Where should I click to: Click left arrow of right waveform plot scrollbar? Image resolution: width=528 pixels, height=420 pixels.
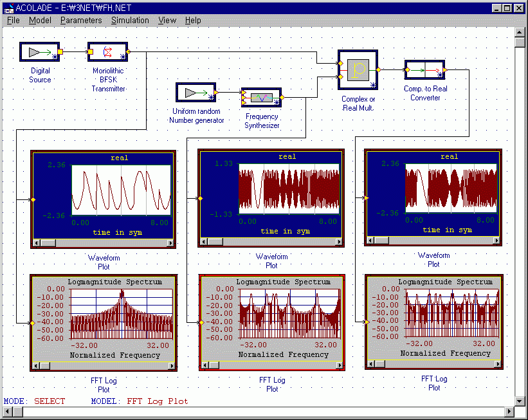[370, 241]
